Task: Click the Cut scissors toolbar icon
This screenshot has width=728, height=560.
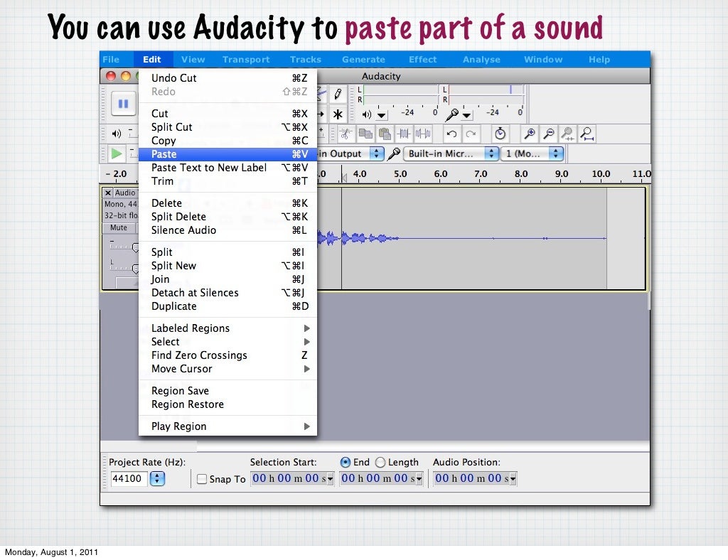Action: click(x=345, y=134)
